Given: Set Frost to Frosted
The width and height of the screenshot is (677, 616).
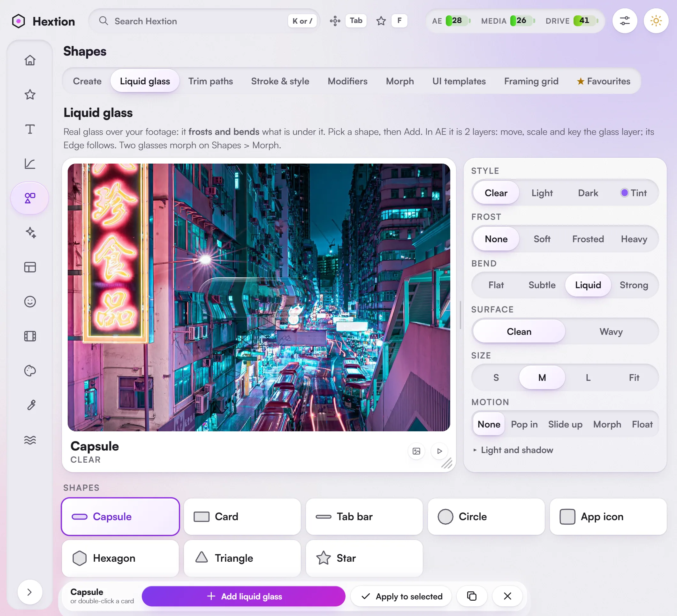Looking at the screenshot, I should tap(588, 239).
